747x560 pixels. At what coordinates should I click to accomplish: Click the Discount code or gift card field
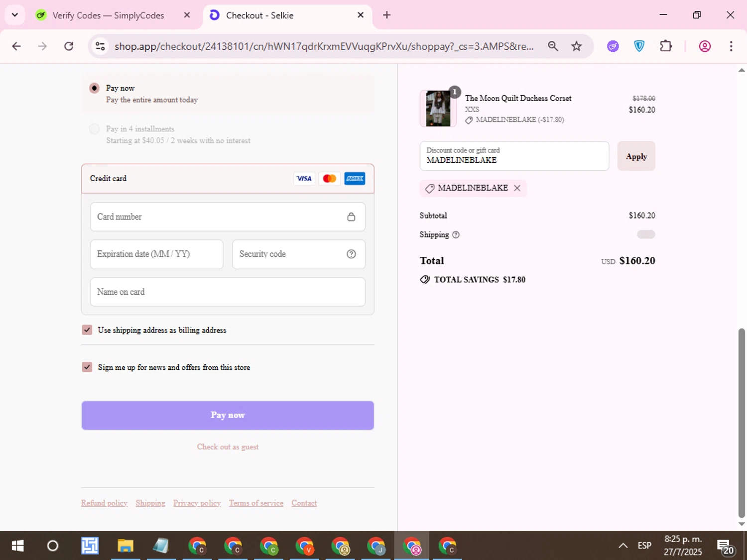click(x=514, y=156)
